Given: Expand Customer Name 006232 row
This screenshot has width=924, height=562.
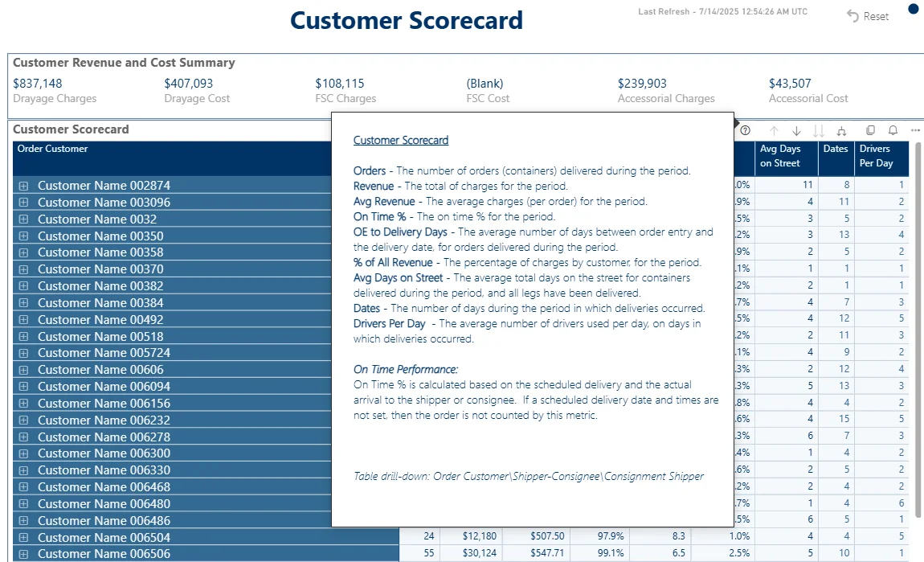Looking at the screenshot, I should [23, 420].
